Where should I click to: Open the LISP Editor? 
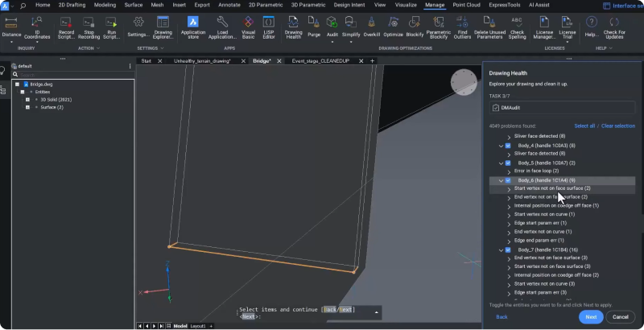tap(269, 23)
